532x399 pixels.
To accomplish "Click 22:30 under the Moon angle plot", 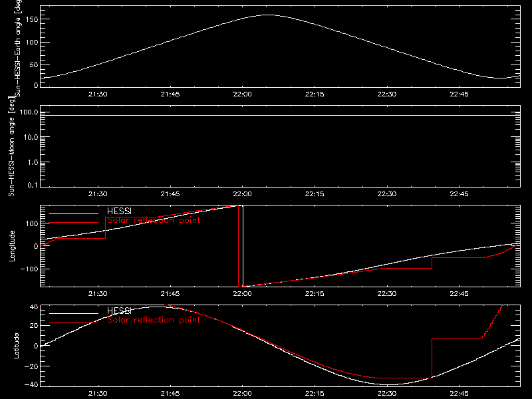I will pos(387,194).
